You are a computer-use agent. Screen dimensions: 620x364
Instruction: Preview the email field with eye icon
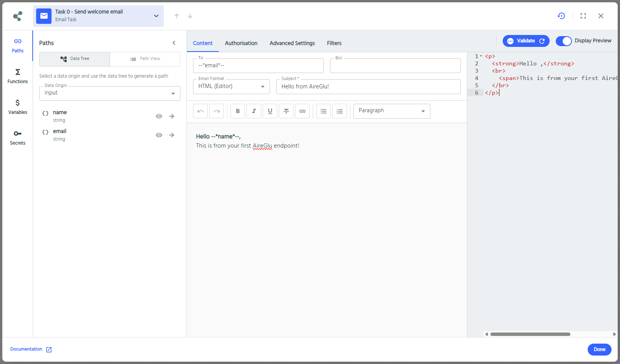tap(159, 135)
